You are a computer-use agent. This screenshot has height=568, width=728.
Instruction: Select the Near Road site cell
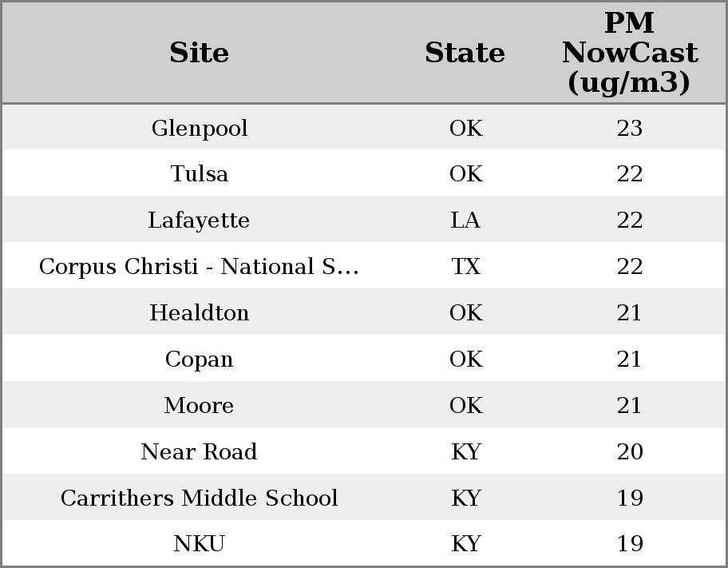[199, 452]
